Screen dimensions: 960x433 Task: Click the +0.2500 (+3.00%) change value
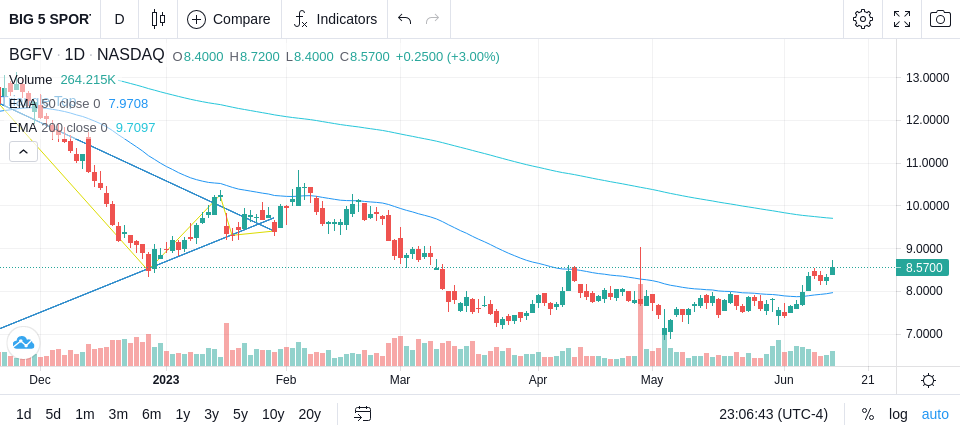point(448,57)
